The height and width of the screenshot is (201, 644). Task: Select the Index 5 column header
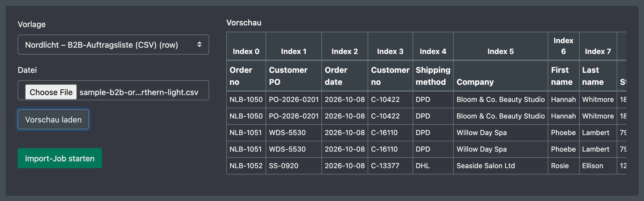coord(501,46)
